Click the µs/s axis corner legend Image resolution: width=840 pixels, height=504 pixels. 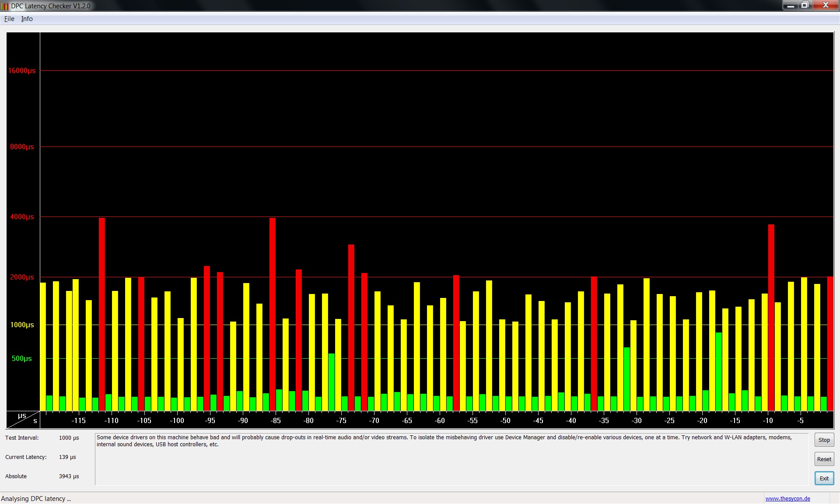pyautogui.click(x=23, y=420)
